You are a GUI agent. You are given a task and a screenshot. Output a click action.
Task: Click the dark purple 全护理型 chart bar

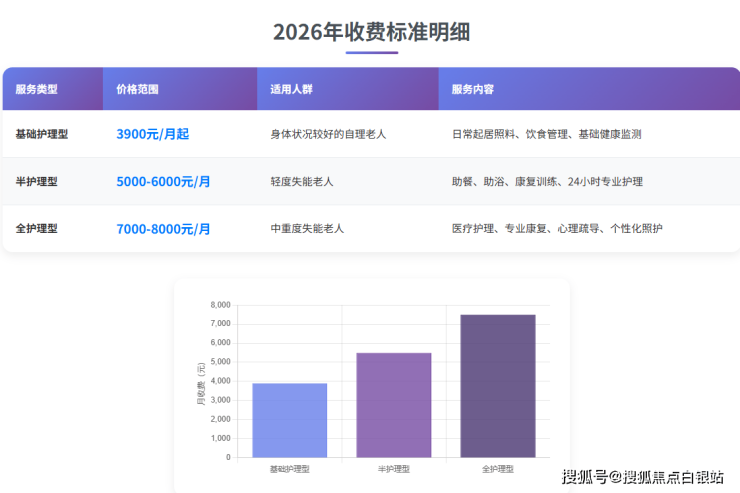coord(498,386)
